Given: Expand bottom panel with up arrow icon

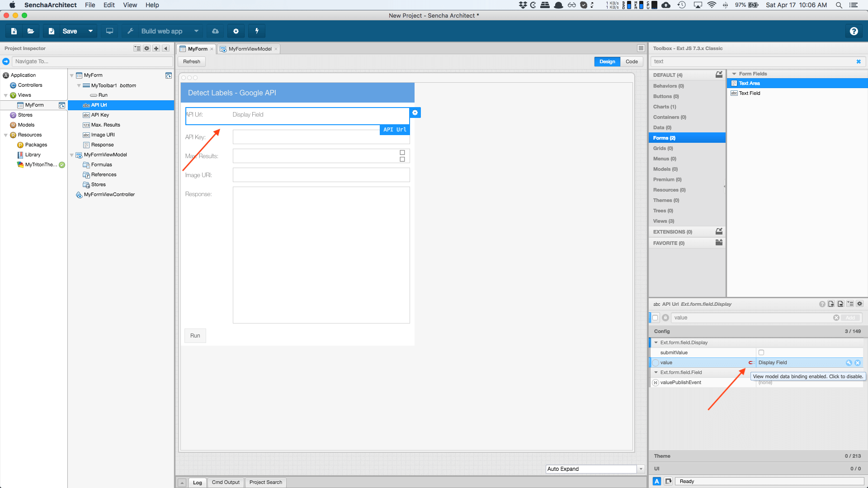Looking at the screenshot, I should point(182,483).
